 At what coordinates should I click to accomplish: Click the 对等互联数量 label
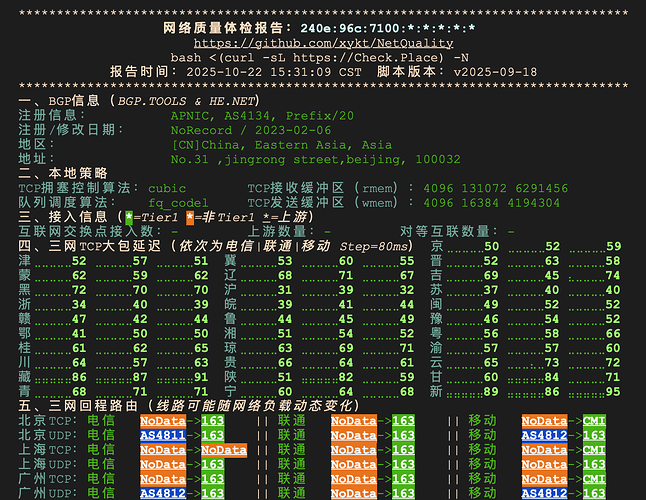click(449, 231)
